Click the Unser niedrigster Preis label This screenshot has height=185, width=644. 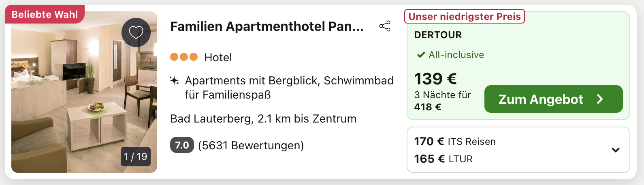click(x=465, y=16)
